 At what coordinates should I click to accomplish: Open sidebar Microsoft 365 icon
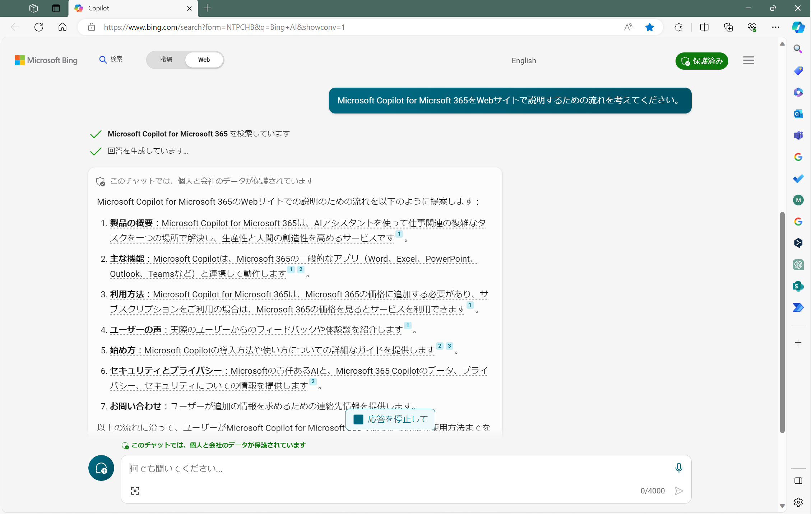coord(798,92)
